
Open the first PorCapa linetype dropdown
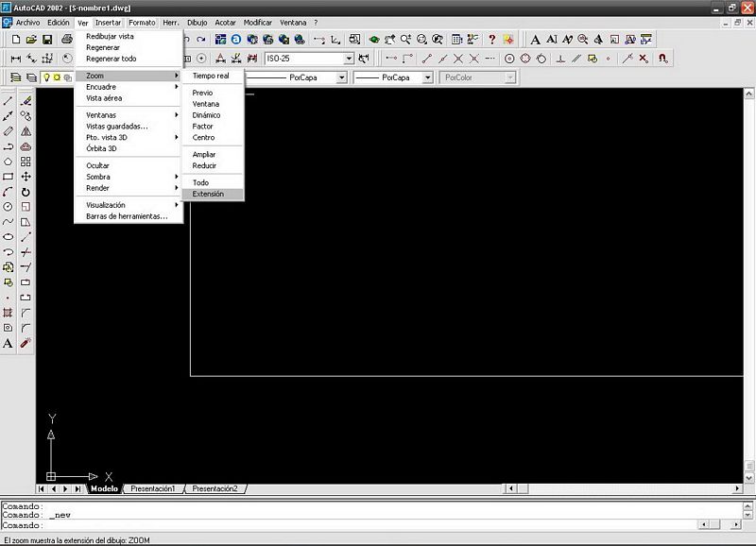pyautogui.click(x=341, y=77)
